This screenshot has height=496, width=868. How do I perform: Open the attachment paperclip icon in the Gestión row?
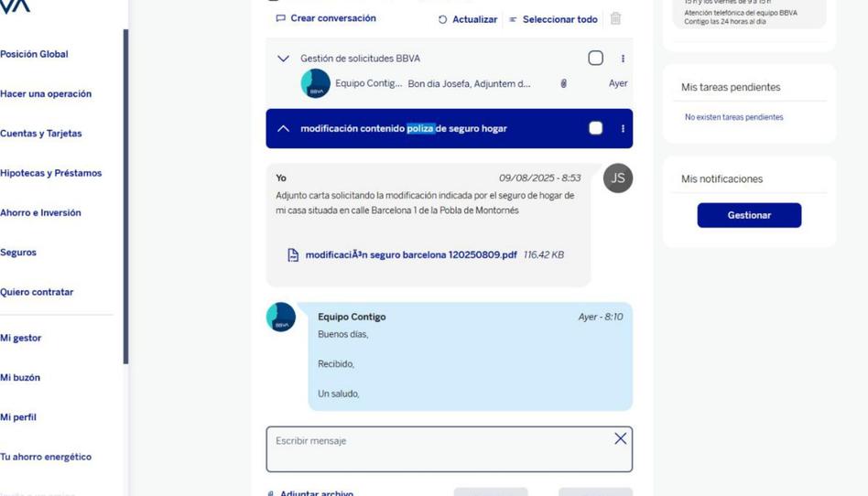(563, 83)
